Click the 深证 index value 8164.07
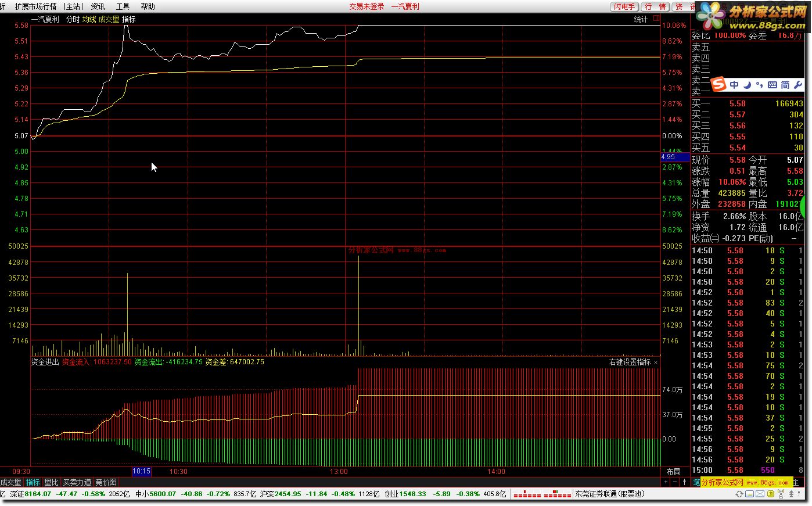 tap(38, 494)
